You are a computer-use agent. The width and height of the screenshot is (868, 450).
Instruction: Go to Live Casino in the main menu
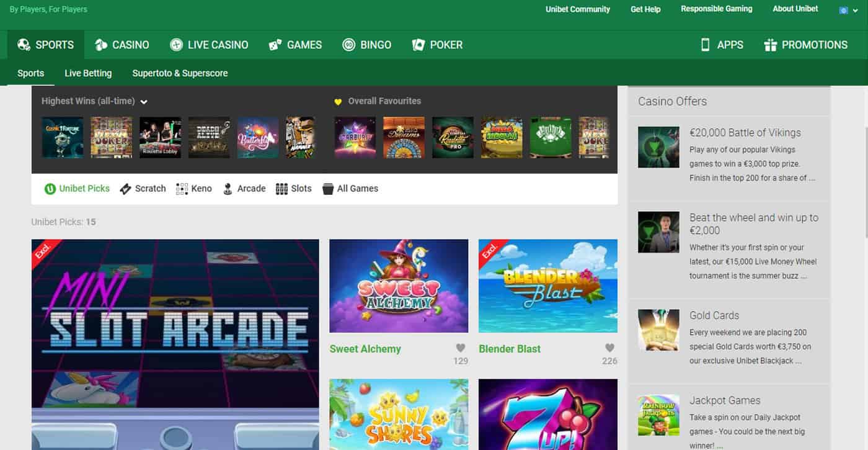coord(209,45)
